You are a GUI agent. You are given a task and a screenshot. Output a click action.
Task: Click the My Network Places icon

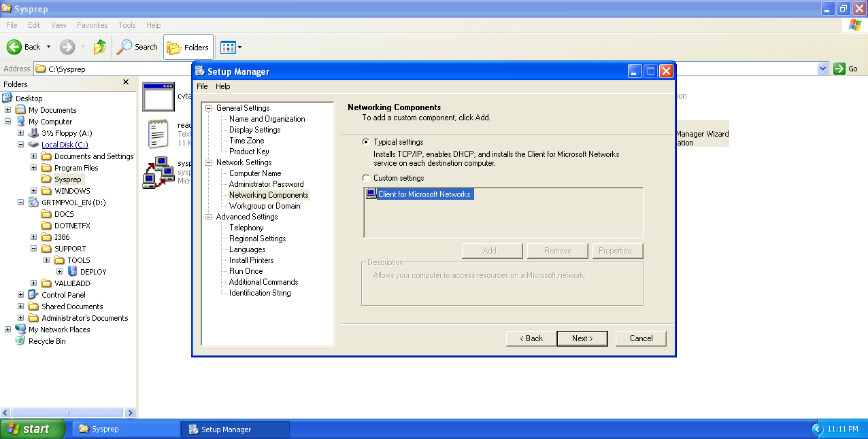[21, 330]
